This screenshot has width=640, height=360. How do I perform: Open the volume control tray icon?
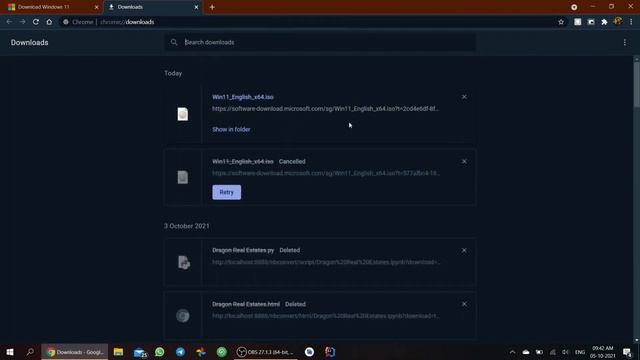click(x=565, y=352)
